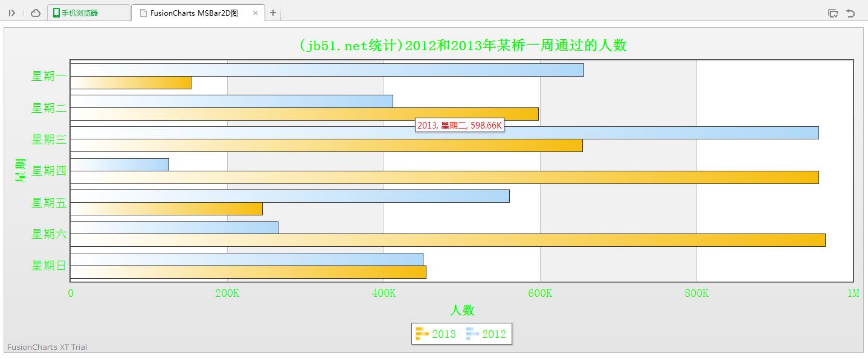Click the green phone icon on 手机浏览器 tab

pyautogui.click(x=56, y=13)
